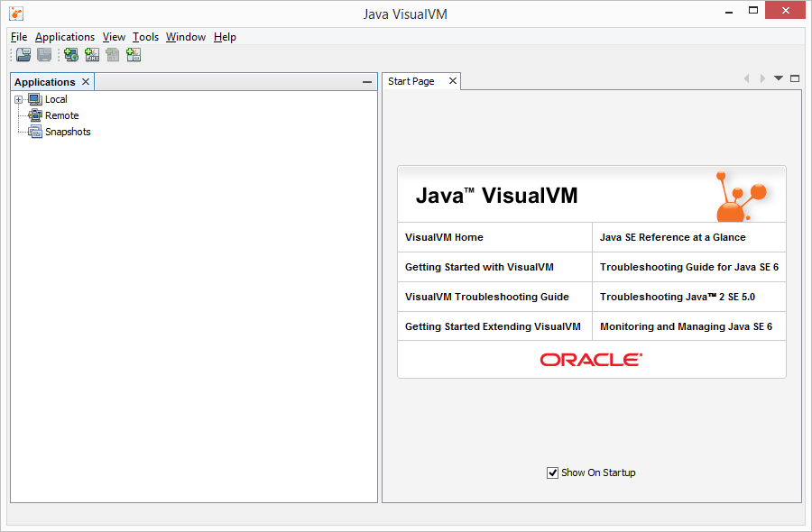
Task: Close the Start Page tab
Action: 451,80
